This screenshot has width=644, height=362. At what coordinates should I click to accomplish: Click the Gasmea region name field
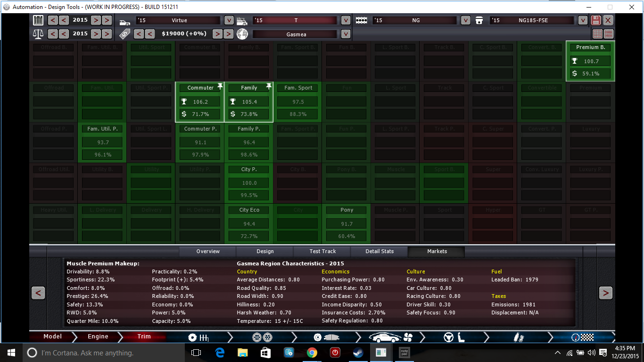point(296,34)
